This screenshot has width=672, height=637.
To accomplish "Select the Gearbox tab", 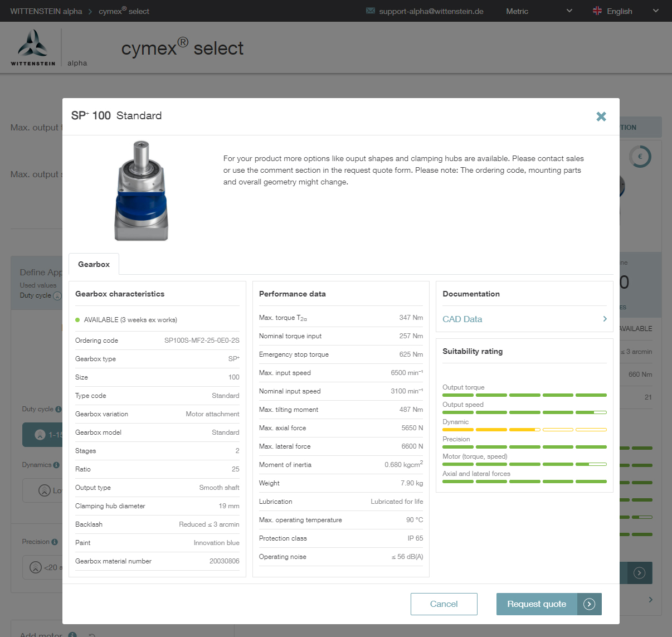I will click(x=94, y=264).
